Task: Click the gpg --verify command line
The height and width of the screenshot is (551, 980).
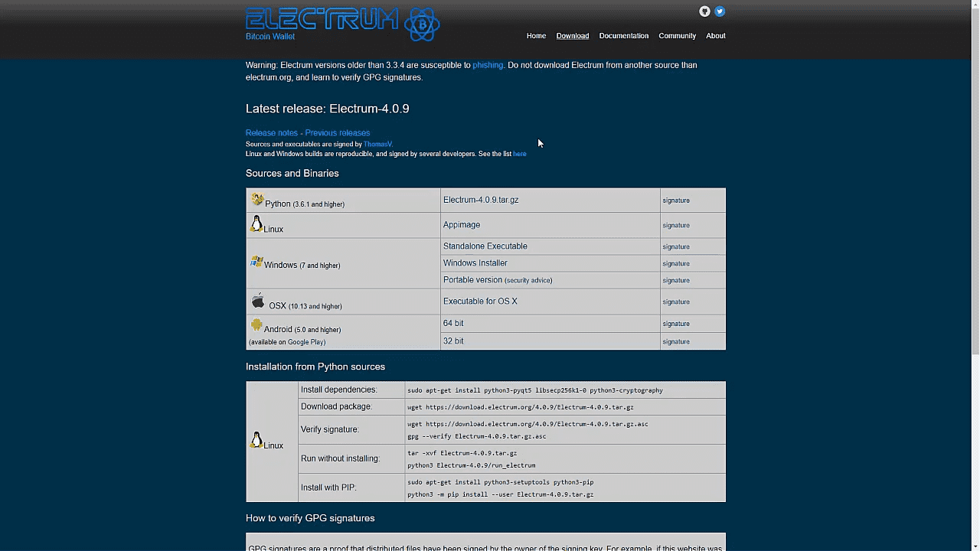Action: pos(476,436)
